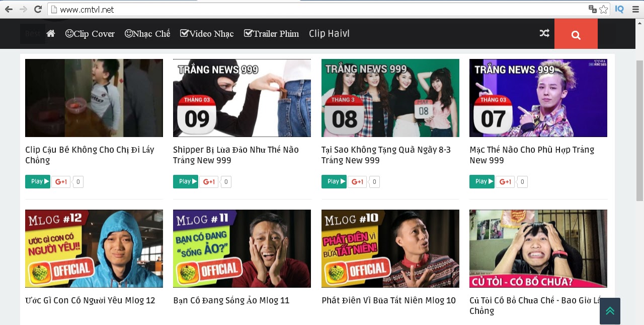Click the page vertical scrollbar thumb
The width and height of the screenshot is (644, 325).
640,130
